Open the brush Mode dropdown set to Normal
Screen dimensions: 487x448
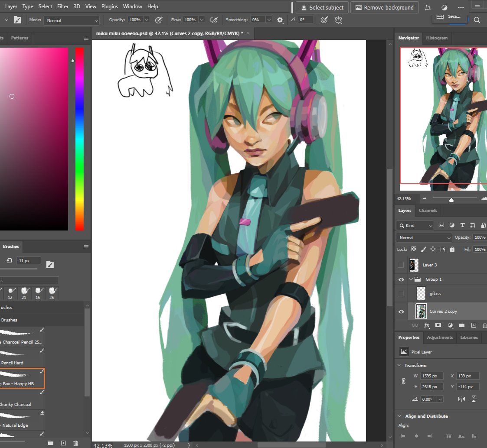tap(72, 20)
